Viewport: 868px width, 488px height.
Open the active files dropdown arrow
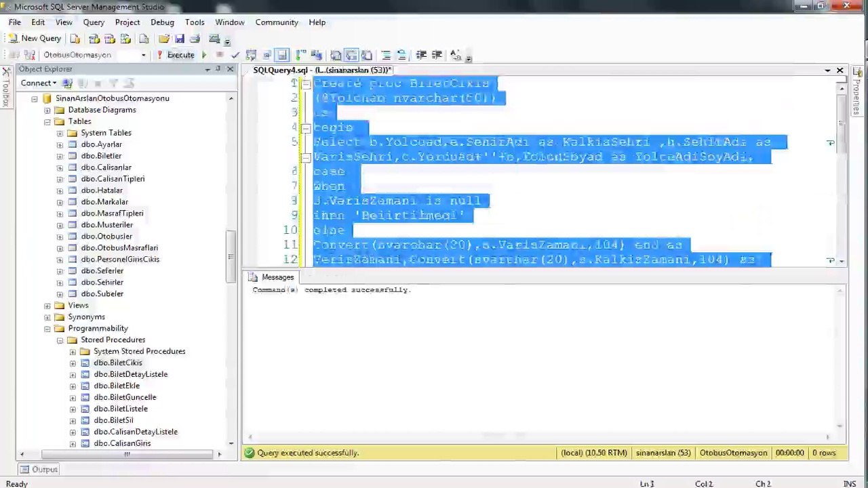(827, 70)
